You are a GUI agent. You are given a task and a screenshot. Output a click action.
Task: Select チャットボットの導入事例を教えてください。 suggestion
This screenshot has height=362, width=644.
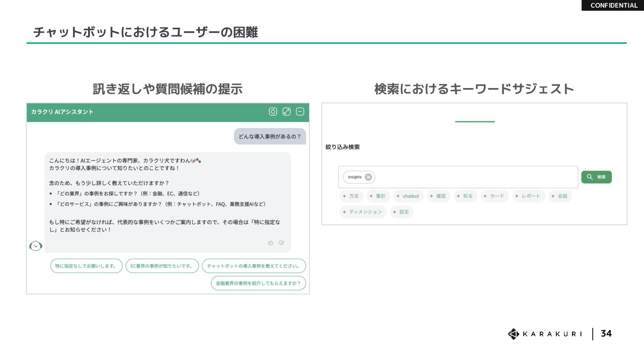point(254,266)
